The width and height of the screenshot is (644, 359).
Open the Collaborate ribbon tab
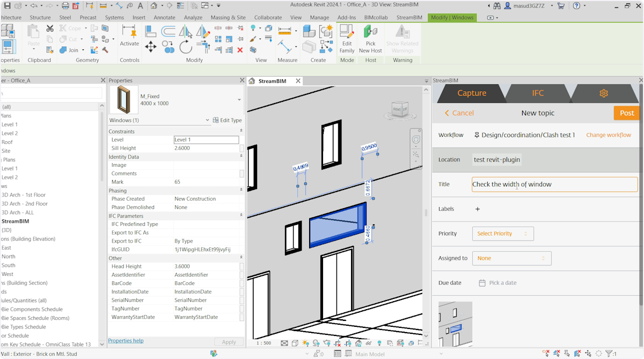click(268, 17)
